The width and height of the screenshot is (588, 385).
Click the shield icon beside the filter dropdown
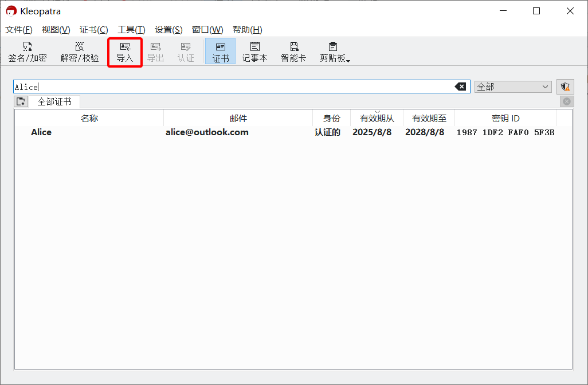565,87
